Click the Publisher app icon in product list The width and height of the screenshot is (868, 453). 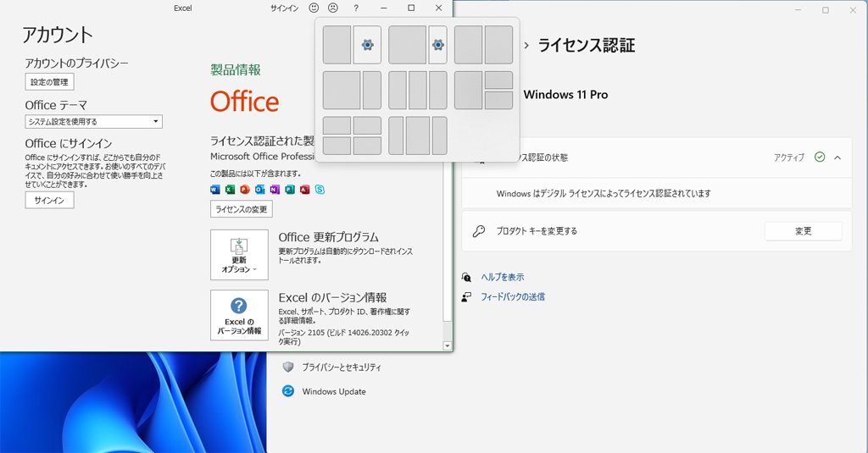(290, 190)
